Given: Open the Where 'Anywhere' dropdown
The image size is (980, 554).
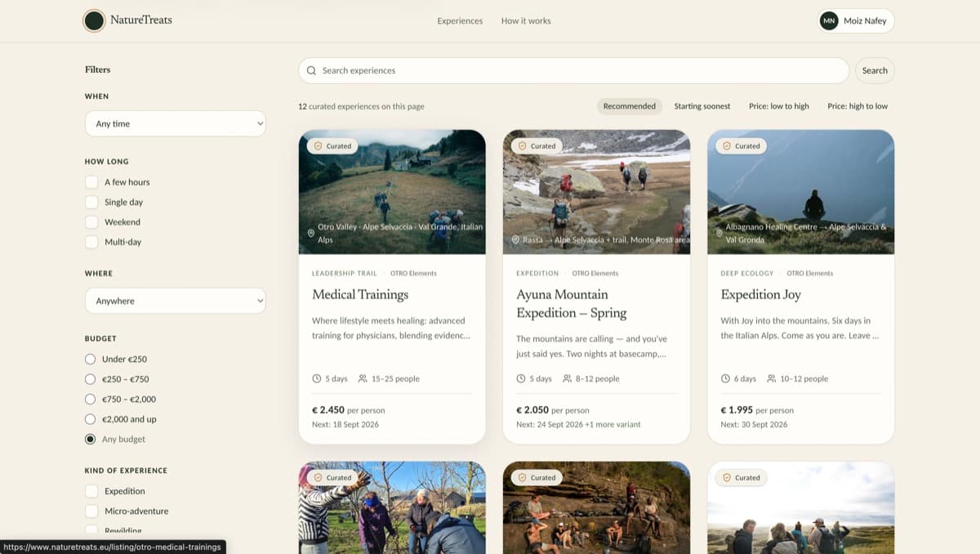Looking at the screenshot, I should (x=176, y=301).
